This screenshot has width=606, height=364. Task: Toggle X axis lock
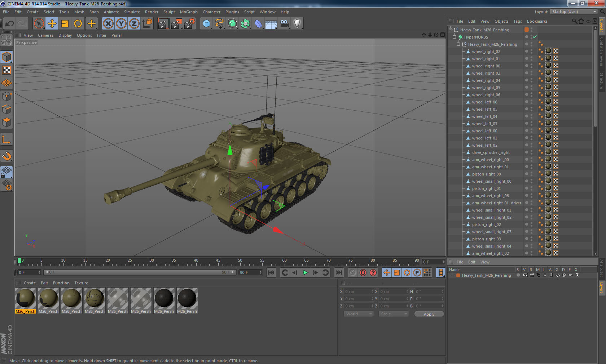coord(108,24)
